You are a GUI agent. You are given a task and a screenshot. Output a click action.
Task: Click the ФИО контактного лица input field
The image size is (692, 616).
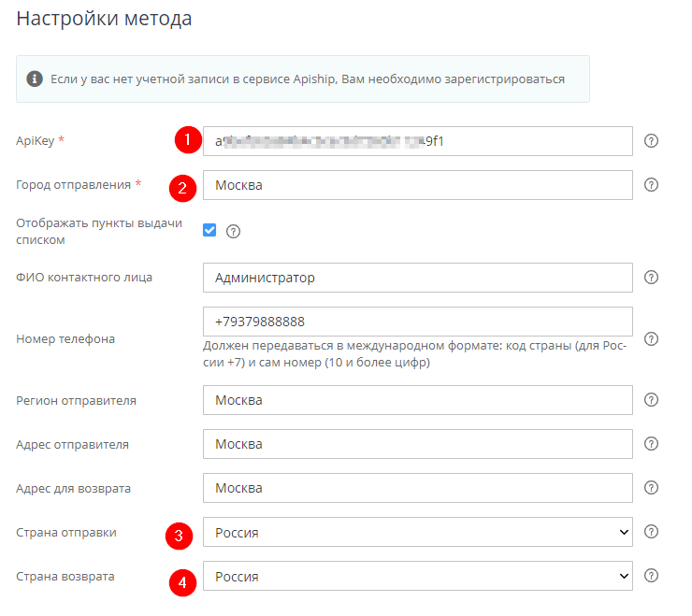[418, 278]
